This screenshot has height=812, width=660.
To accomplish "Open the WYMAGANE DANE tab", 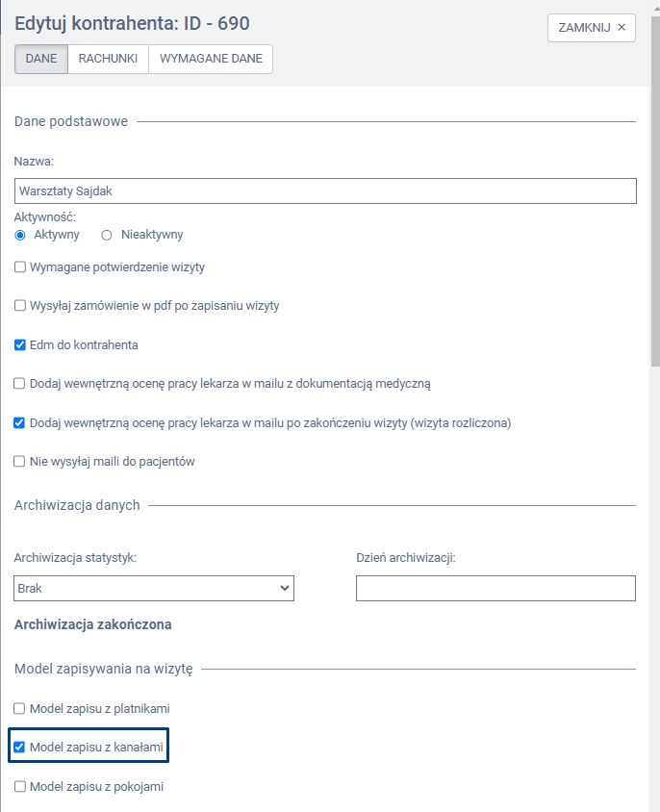I will pos(211,59).
